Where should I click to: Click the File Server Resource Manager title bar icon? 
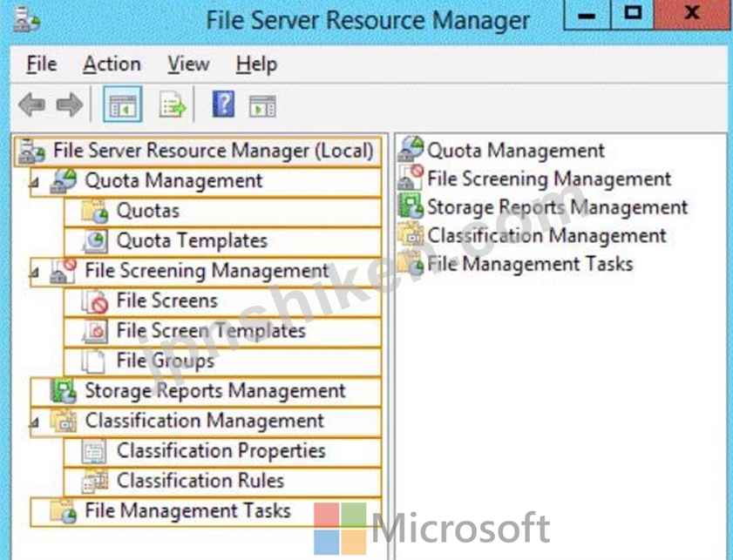coord(26,19)
